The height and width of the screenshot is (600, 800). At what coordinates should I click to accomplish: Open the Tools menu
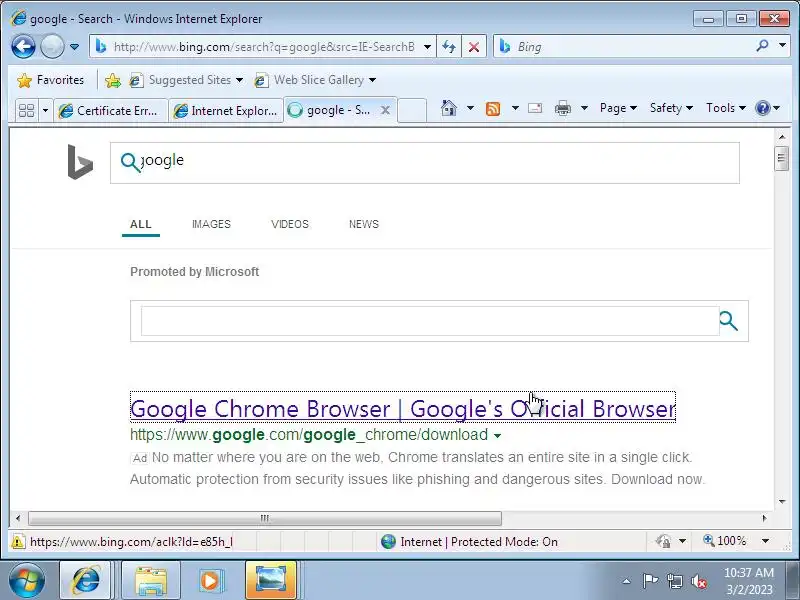(x=726, y=108)
